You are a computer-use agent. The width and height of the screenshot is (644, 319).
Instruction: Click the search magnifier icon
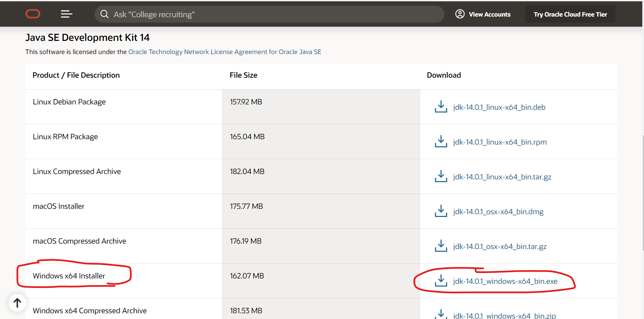click(x=105, y=14)
